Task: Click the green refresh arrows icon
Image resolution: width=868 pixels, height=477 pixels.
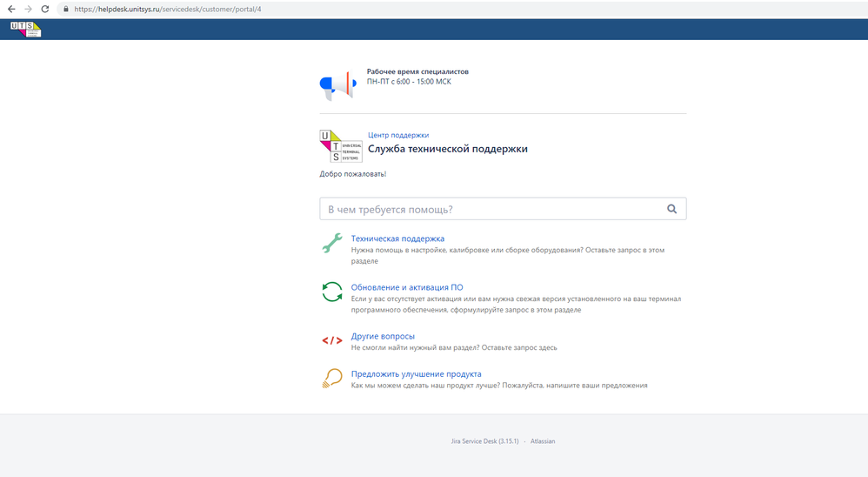Action: coord(332,292)
